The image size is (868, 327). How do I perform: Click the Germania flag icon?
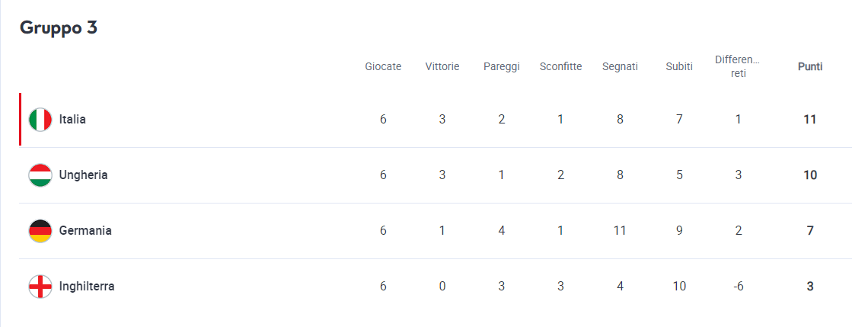click(40, 230)
